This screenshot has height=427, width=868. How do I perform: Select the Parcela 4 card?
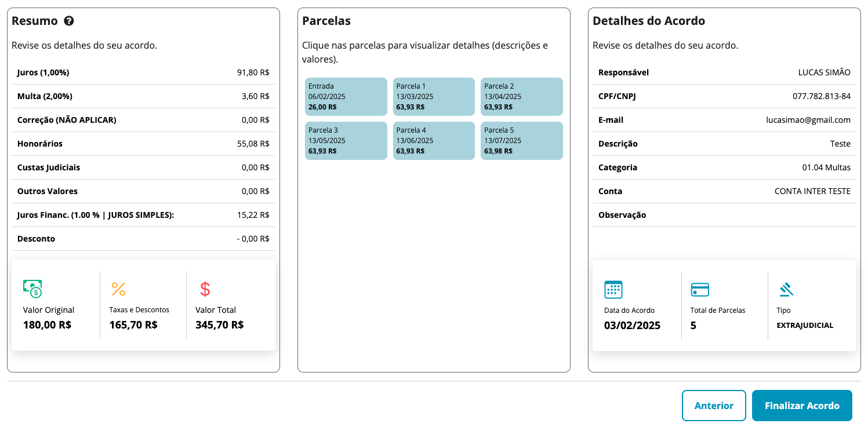coord(434,141)
